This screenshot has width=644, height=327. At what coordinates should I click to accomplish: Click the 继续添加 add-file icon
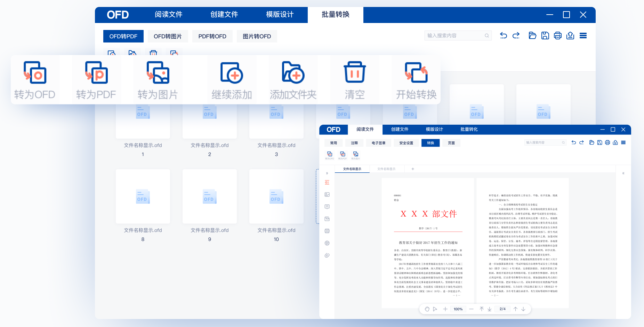[x=232, y=73]
